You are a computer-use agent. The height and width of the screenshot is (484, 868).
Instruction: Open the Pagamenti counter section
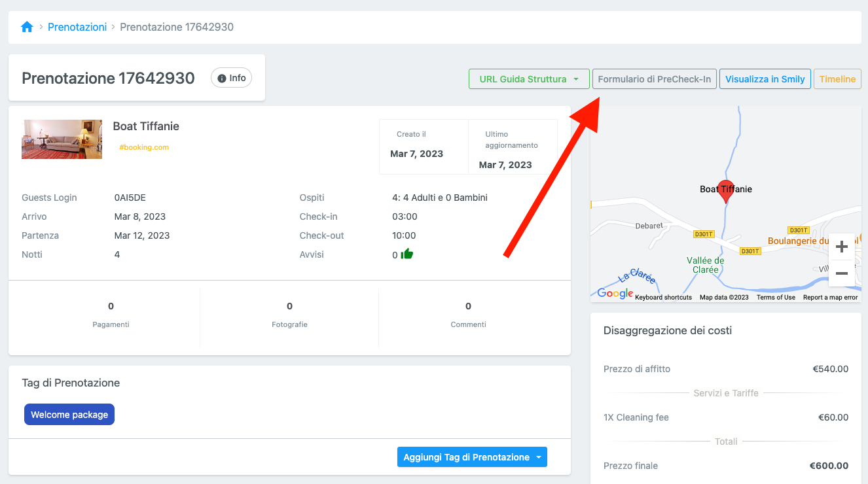click(x=111, y=315)
